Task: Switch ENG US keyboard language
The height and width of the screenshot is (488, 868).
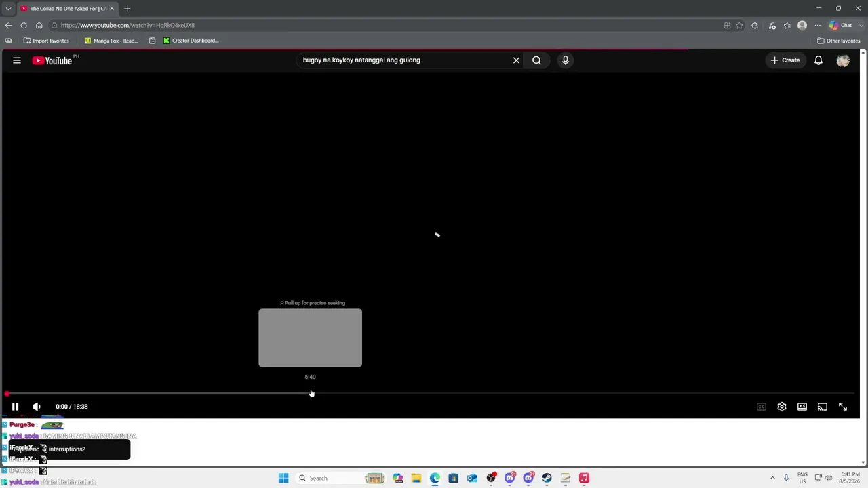Action: [802, 478]
